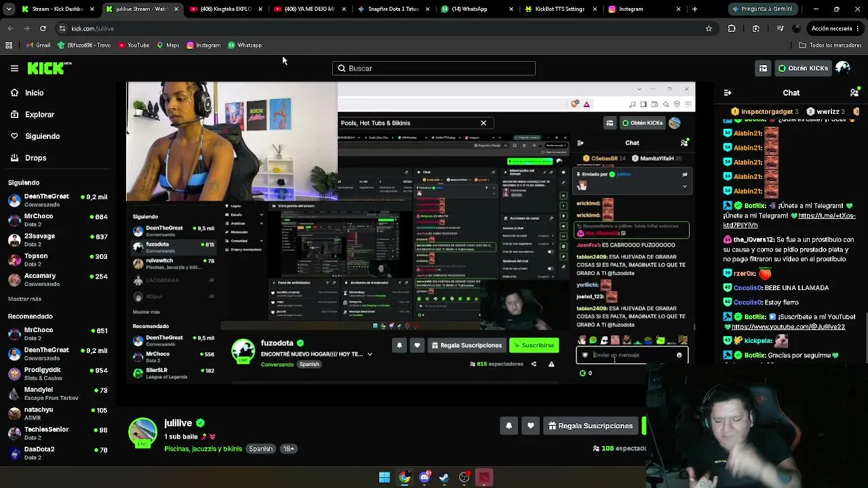This screenshot has width=868, height=488.
Task: Open 23savage channel in the sidebar
Action: coord(58,240)
